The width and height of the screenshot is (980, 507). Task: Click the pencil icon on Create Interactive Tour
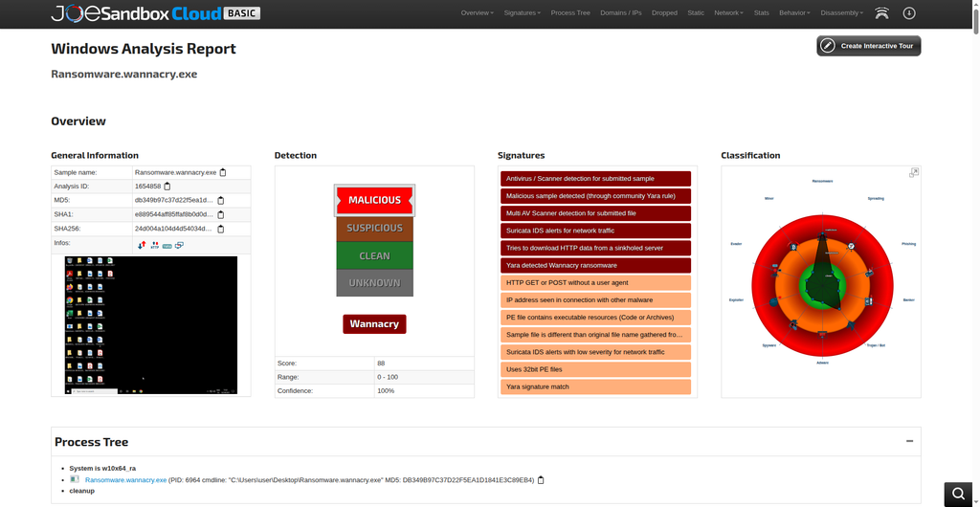pos(828,46)
